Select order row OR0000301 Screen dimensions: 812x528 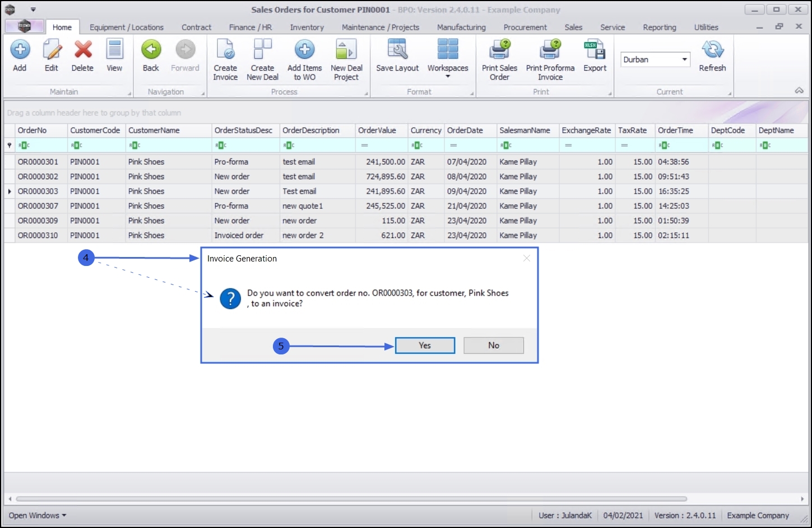click(x=406, y=162)
